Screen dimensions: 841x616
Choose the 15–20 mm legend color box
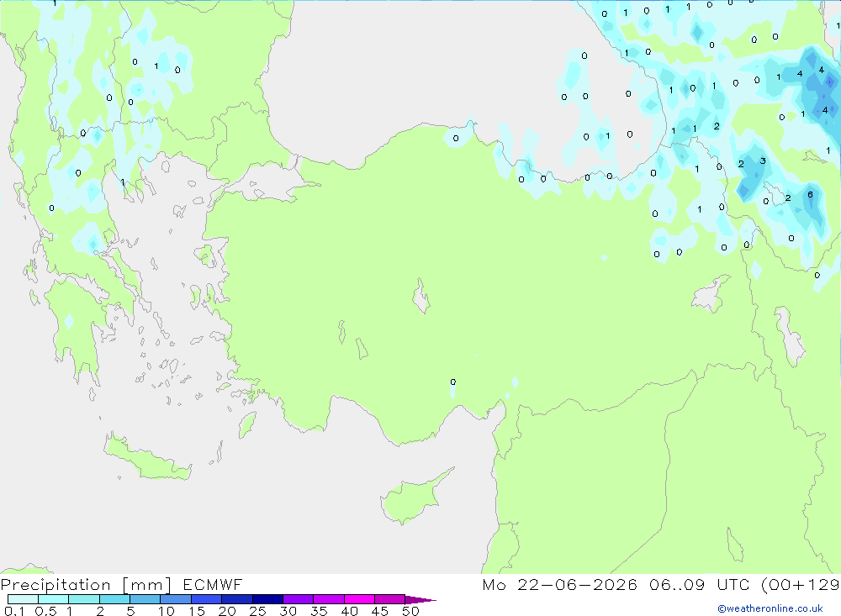coord(207,599)
